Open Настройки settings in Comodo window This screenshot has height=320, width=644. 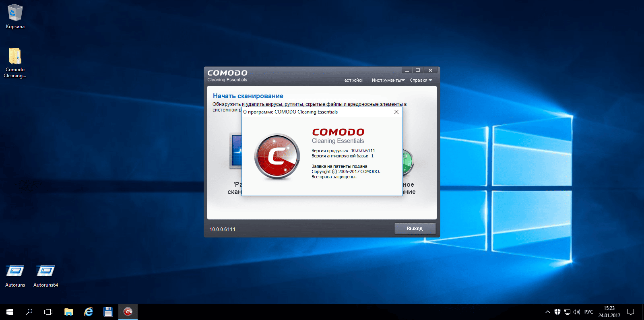[x=352, y=80]
